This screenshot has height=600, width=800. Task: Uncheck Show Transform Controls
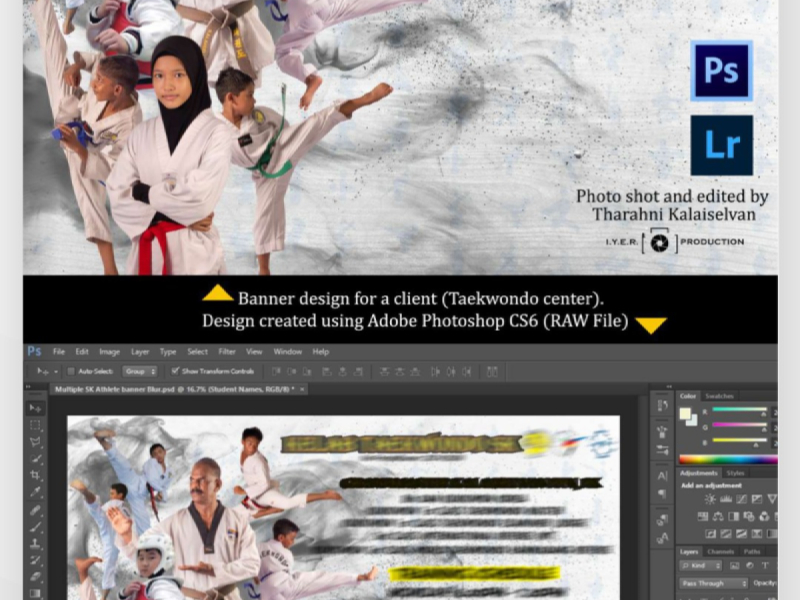[x=176, y=371]
